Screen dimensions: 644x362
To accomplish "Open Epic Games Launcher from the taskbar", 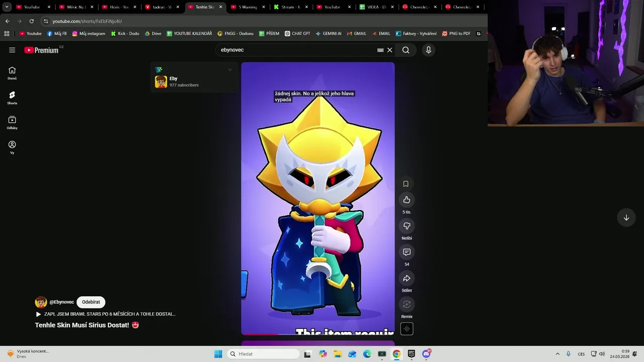I will pyautogui.click(x=412, y=354).
